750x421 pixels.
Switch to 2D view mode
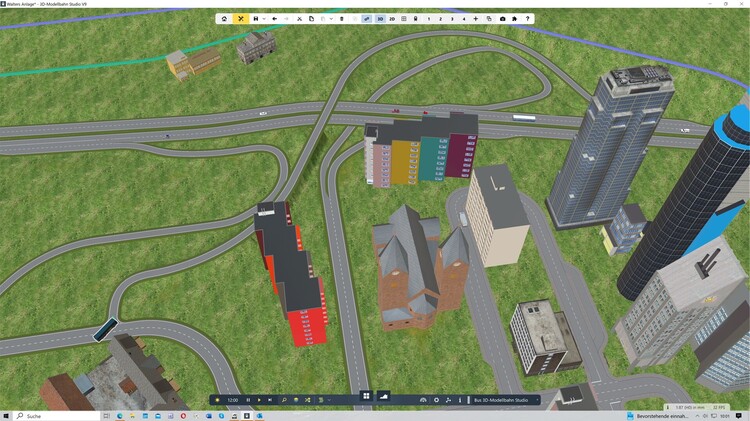[x=392, y=19]
